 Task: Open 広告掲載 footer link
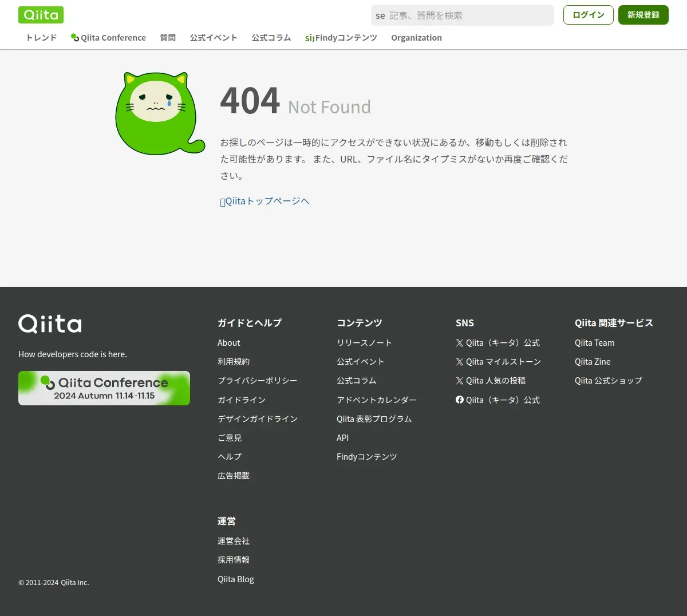(x=234, y=476)
